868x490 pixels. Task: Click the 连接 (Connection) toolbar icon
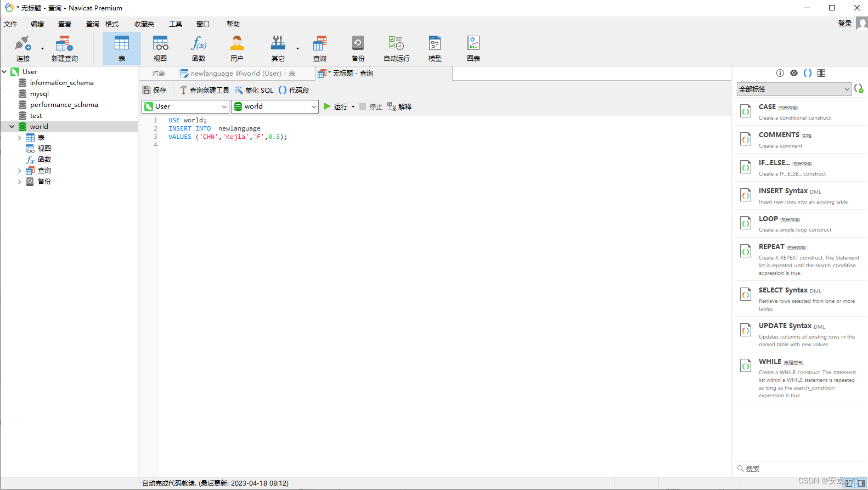tap(22, 48)
